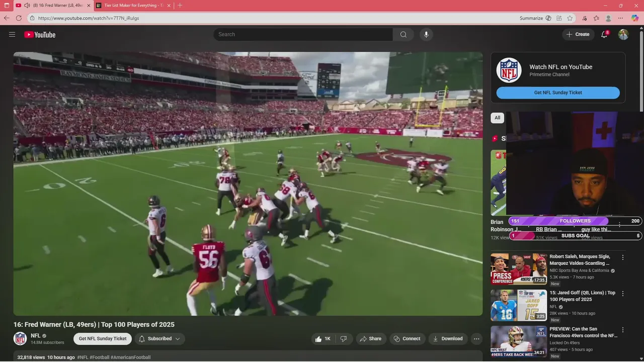The height and width of the screenshot is (362, 644).
Task: Open options for Jared Goff video
Action: [623, 294]
